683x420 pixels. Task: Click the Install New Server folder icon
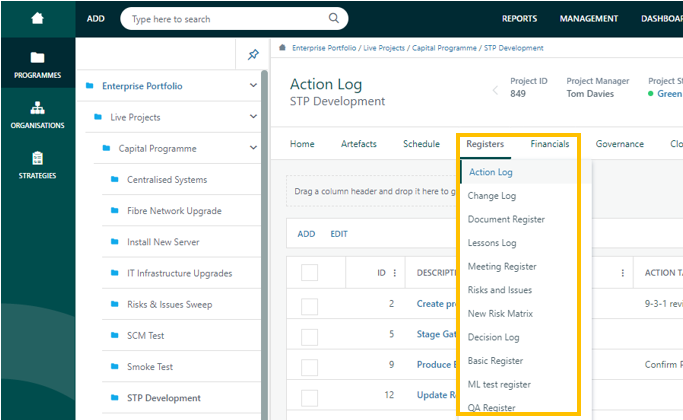tap(115, 241)
